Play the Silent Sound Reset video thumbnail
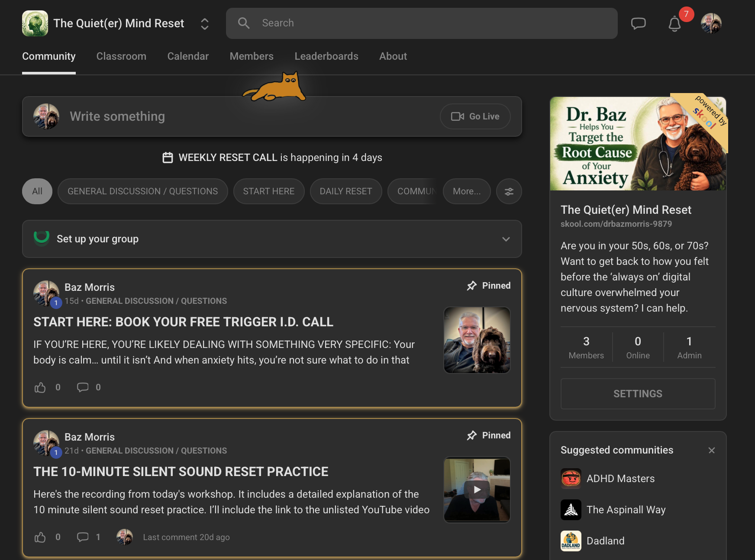The width and height of the screenshot is (755, 560). (477, 490)
